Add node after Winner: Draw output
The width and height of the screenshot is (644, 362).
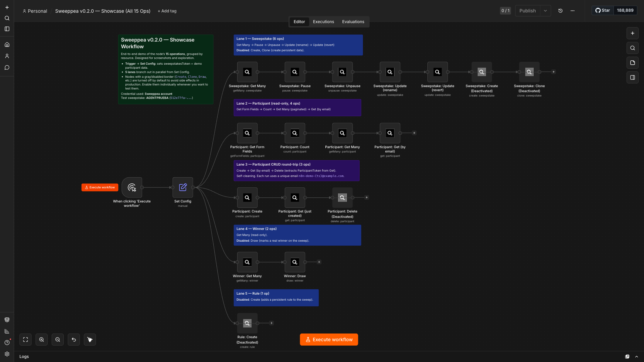[x=319, y=262]
